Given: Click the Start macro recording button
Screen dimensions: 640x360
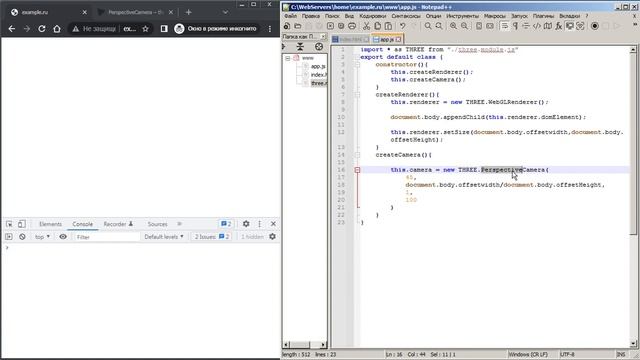Looking at the screenshot, I should pos(595,26).
